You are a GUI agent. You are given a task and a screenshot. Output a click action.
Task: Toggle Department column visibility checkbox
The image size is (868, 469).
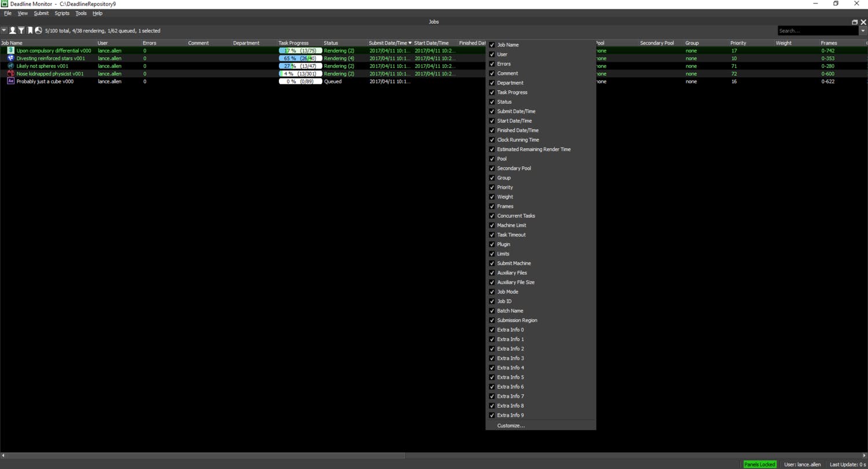point(492,83)
